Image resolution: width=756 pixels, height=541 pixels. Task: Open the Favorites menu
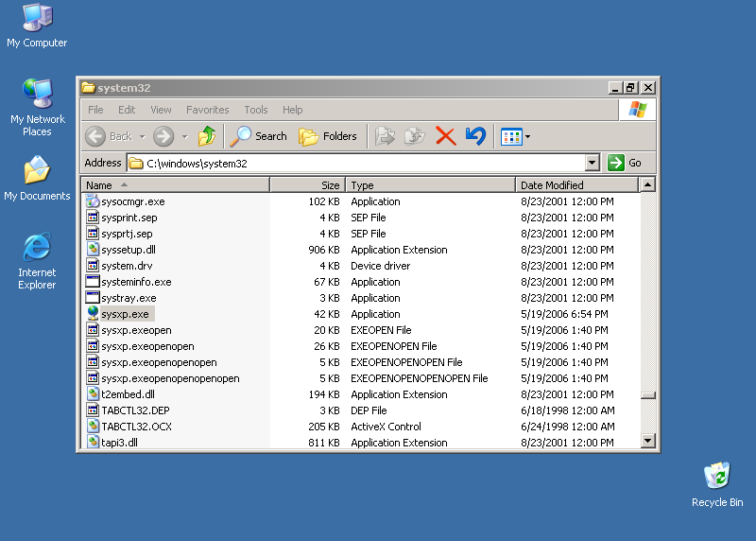tap(207, 110)
